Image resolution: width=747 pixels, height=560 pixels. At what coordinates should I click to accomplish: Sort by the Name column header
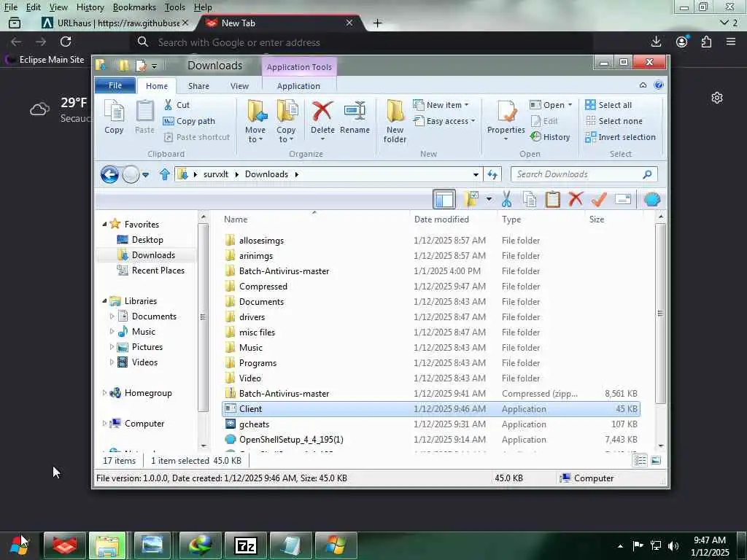236,219
